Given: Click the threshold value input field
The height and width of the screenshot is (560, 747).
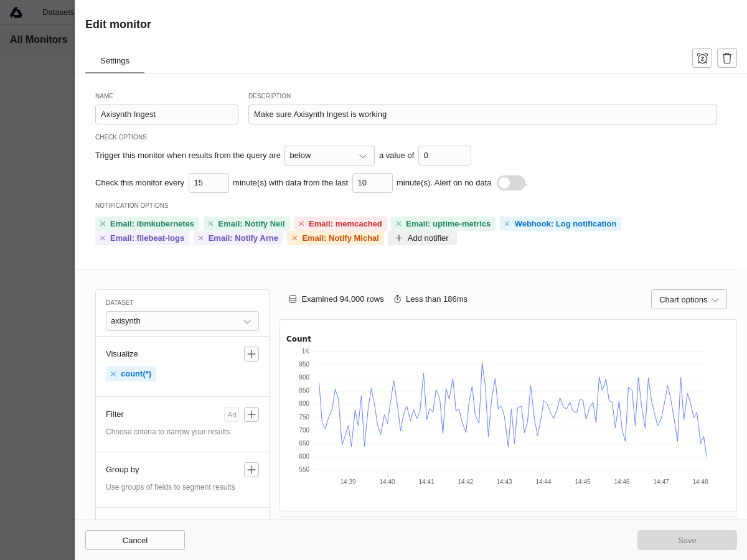Looking at the screenshot, I should point(444,156).
